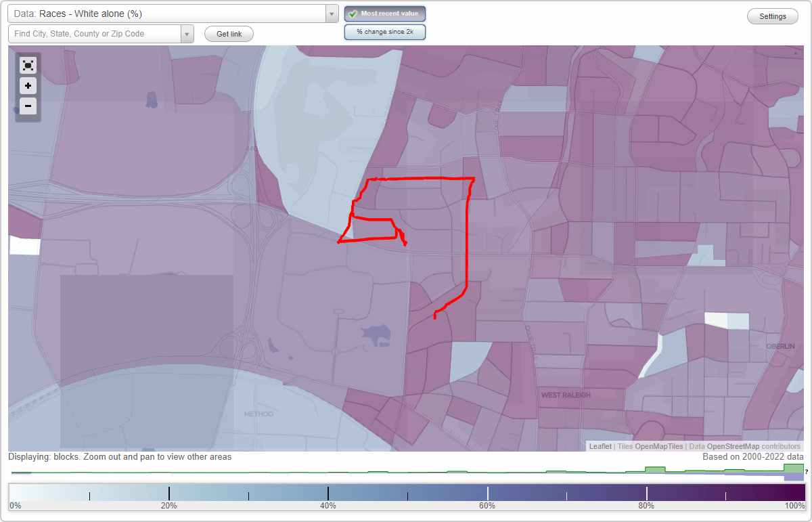This screenshot has width=812, height=522.
Task: Click the 'Based on 2000-2022 data' text
Action: pos(753,457)
